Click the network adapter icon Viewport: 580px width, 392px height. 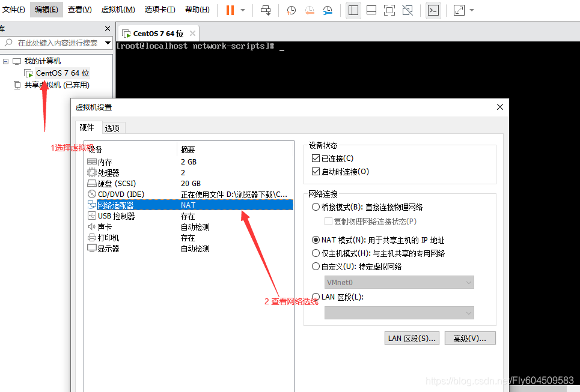(92, 205)
